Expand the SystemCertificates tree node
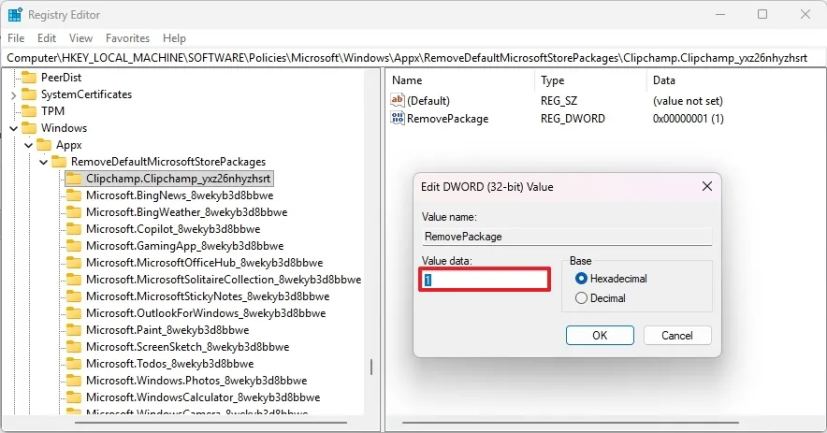 pos(14,94)
